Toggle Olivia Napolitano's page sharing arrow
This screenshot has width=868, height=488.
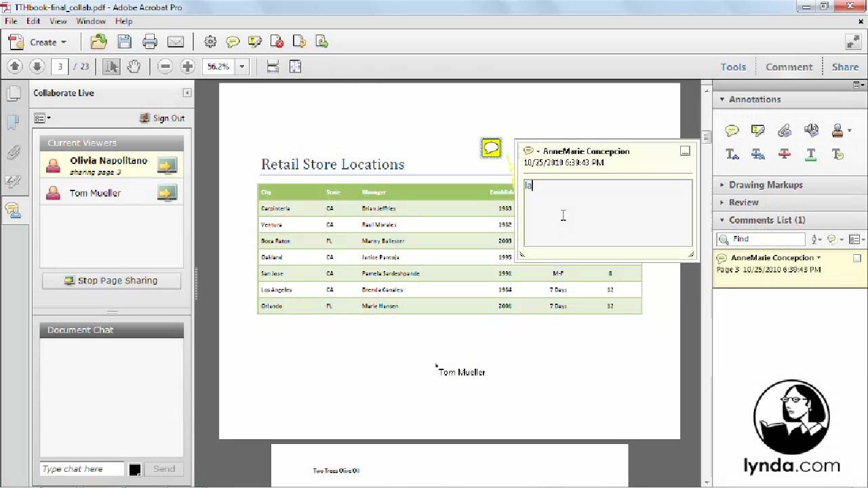(167, 165)
